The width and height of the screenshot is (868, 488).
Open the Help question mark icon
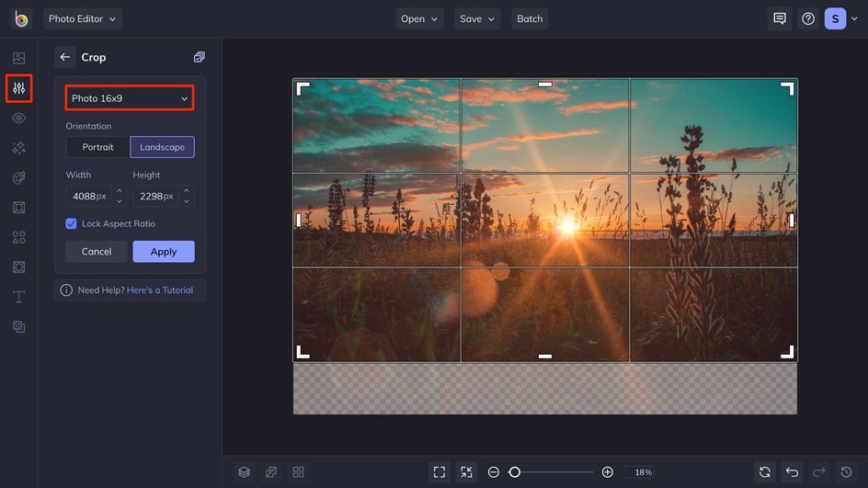[807, 18]
